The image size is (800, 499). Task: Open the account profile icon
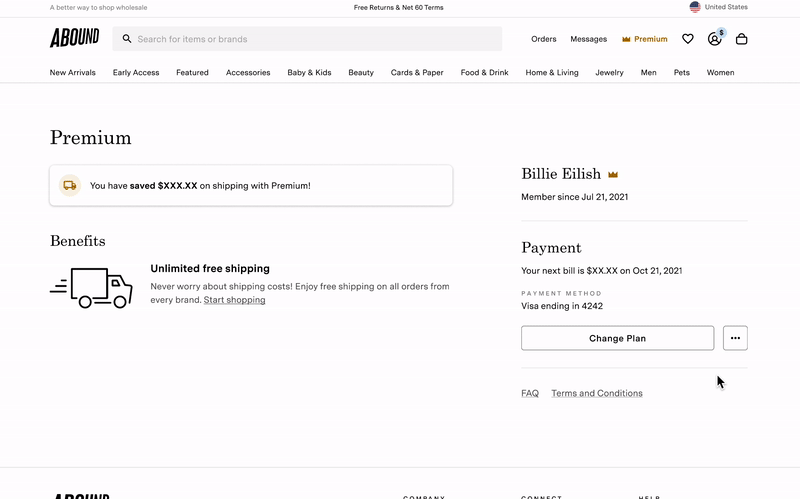pyautogui.click(x=714, y=39)
